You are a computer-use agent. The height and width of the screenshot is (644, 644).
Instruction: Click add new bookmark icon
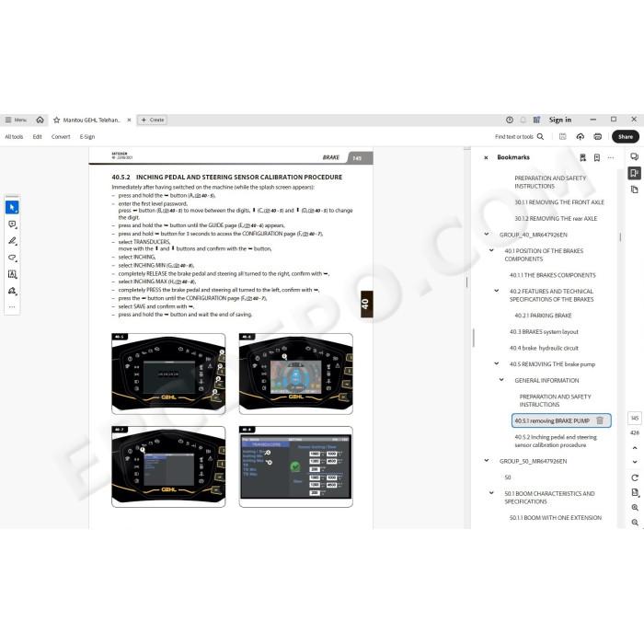coord(597,157)
